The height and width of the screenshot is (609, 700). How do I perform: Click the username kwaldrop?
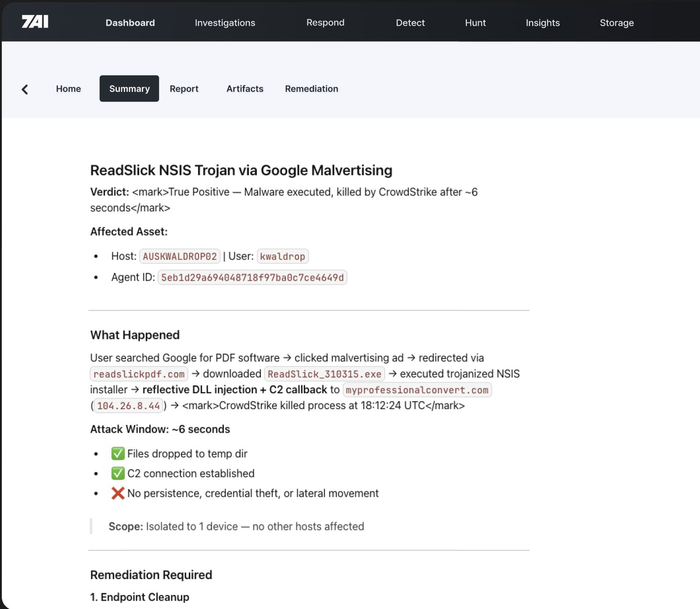(282, 256)
